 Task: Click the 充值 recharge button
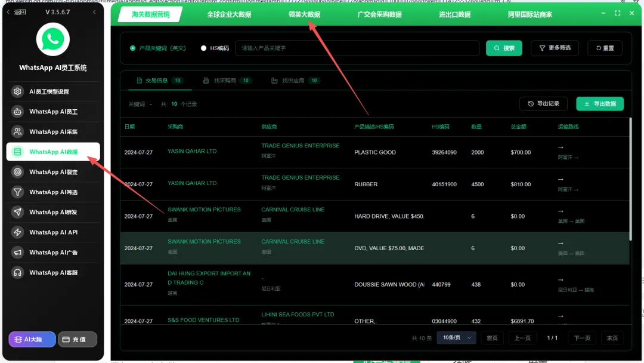pyautogui.click(x=77, y=339)
